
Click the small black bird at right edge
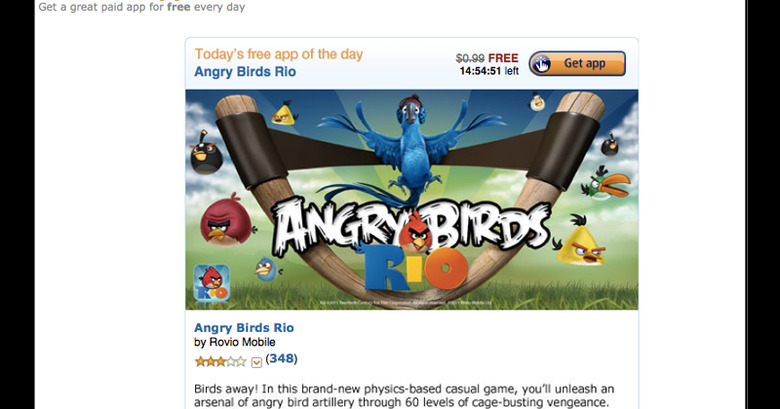[609, 144]
